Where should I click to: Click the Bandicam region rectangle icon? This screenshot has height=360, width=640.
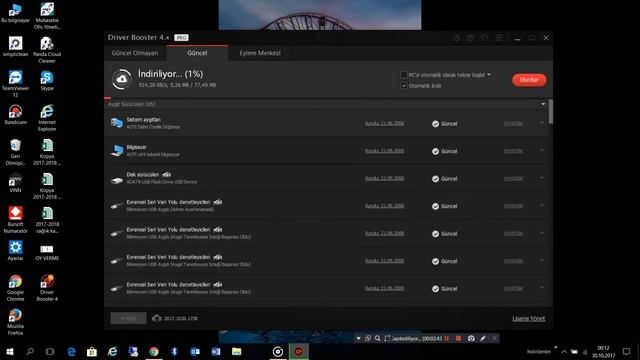tap(387, 338)
